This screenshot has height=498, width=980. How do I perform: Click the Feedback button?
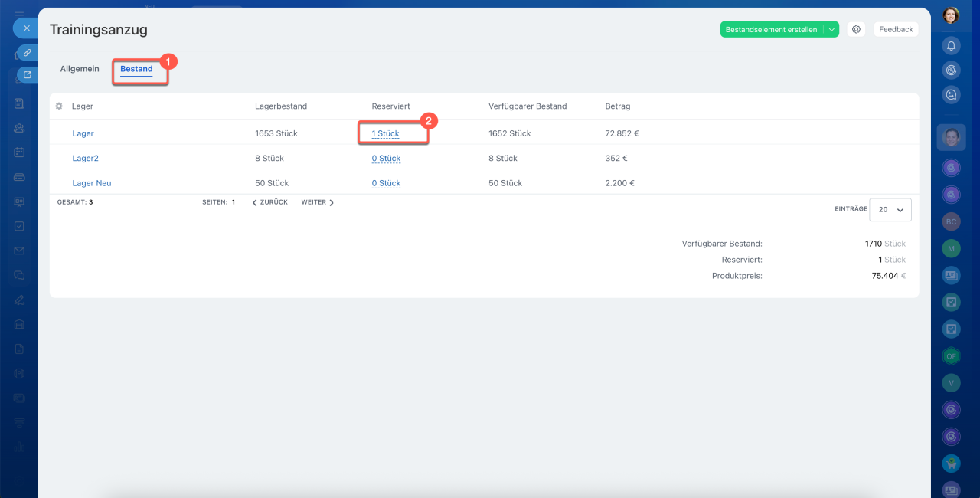(x=896, y=29)
